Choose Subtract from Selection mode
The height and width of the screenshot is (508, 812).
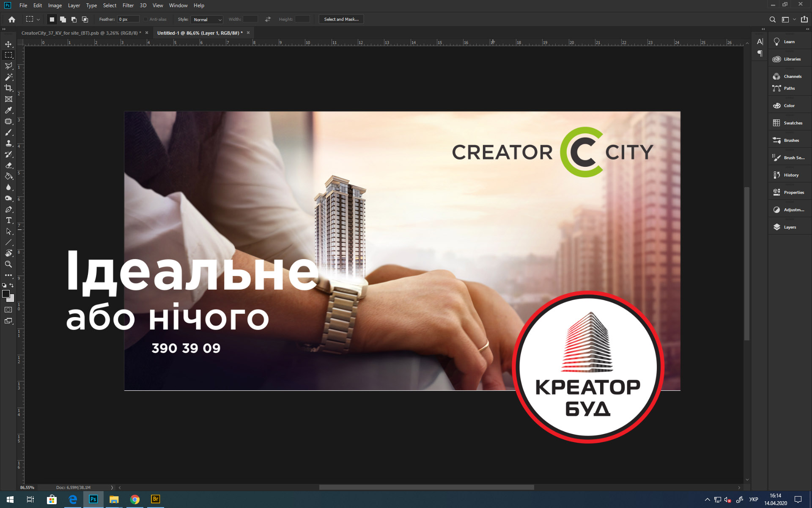tap(74, 19)
